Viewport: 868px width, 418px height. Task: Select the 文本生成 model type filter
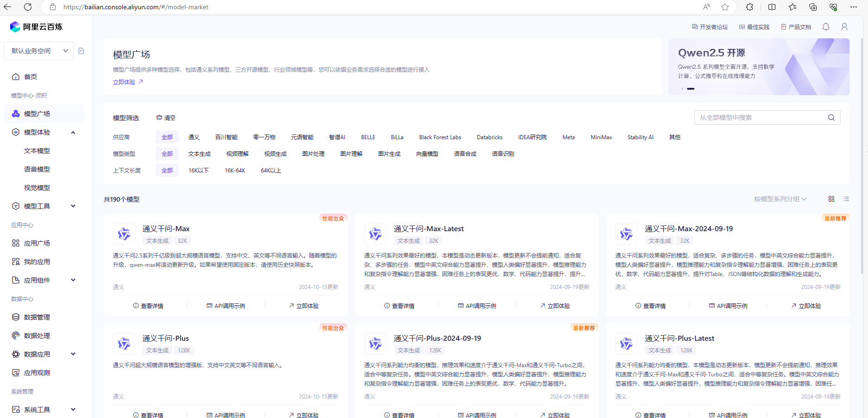click(200, 154)
